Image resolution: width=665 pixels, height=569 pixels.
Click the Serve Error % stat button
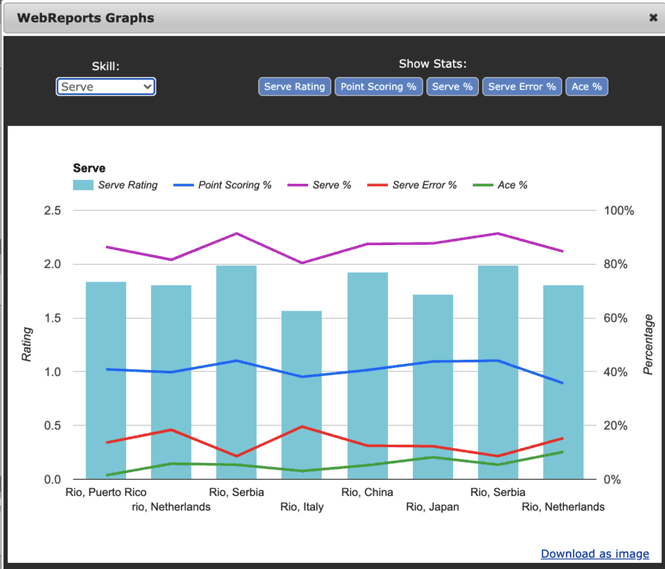(522, 87)
